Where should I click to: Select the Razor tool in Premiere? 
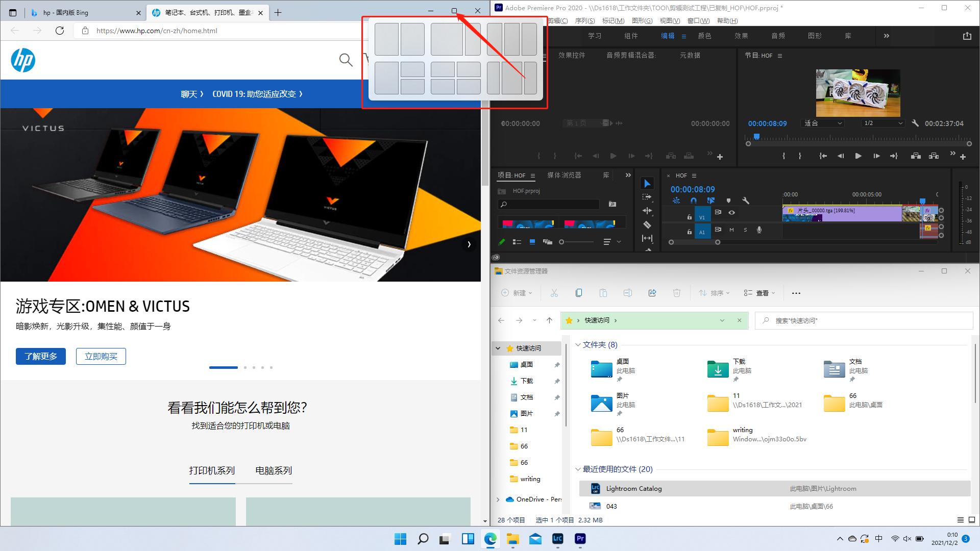647,224
